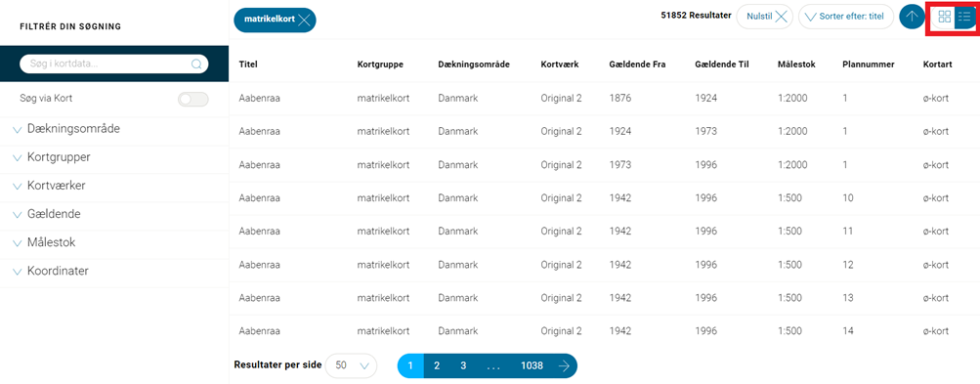980x384 pixels.
Task: Jump to last page 1038
Action: pyautogui.click(x=532, y=366)
